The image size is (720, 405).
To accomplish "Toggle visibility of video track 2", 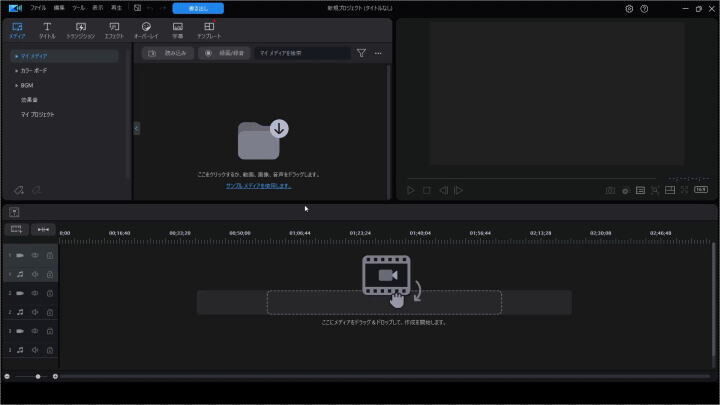I will [x=35, y=293].
